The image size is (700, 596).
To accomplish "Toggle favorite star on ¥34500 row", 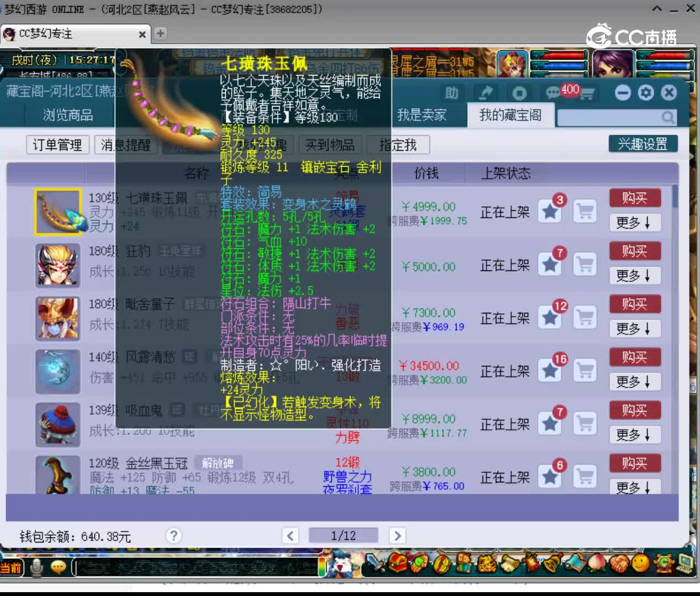I will [550, 370].
